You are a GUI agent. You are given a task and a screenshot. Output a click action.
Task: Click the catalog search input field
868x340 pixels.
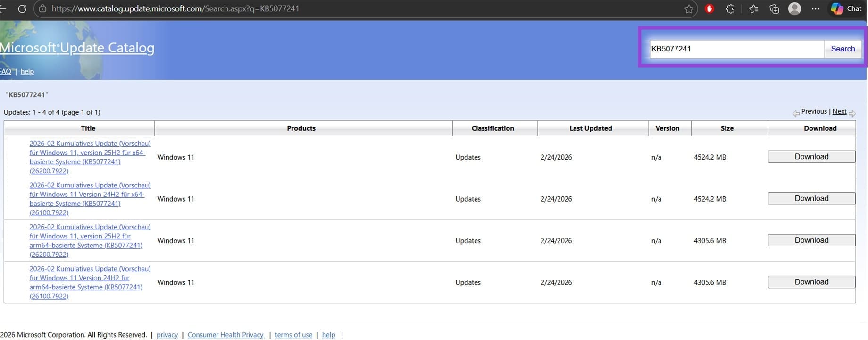point(736,49)
